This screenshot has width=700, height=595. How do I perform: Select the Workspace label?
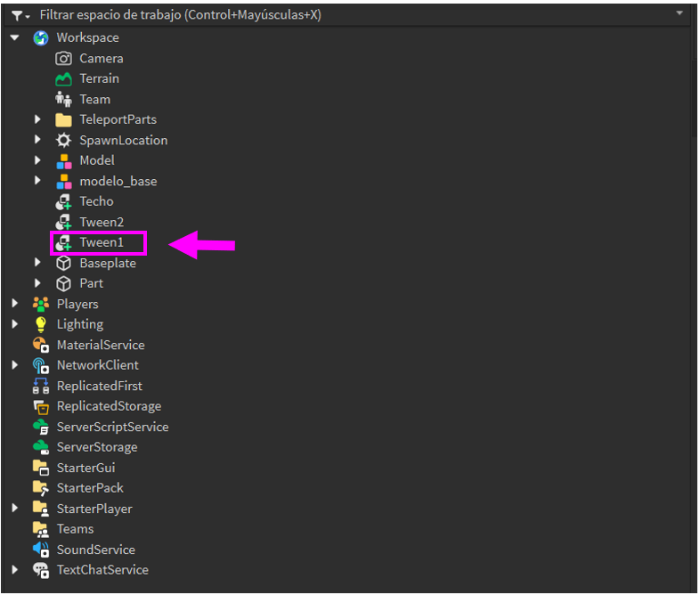click(87, 38)
